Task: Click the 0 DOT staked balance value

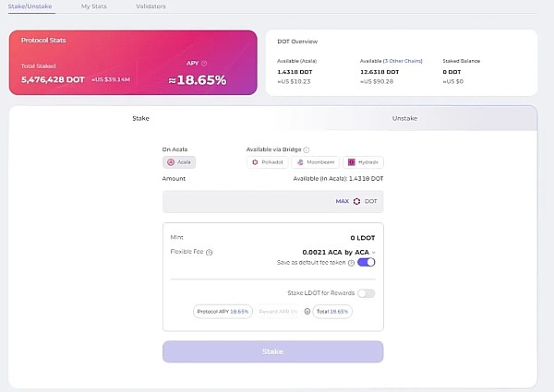Action: coord(452,72)
